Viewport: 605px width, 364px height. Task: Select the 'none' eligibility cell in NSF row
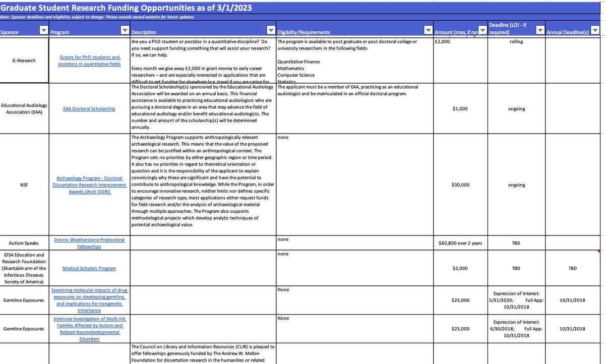(355, 185)
